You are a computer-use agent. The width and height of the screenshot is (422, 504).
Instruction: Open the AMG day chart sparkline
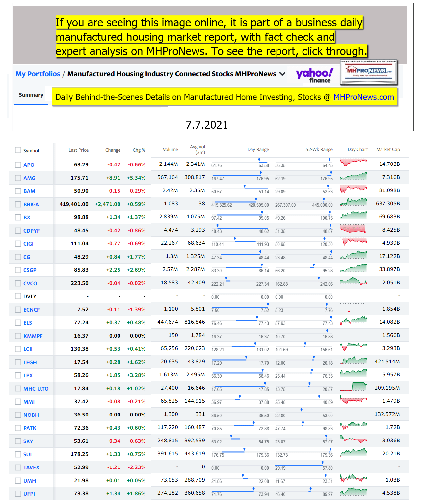tap(354, 176)
